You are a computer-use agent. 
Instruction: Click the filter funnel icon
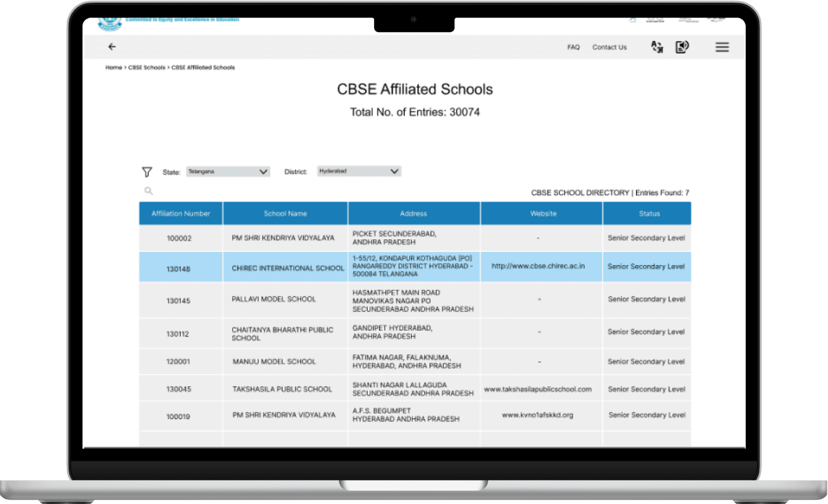tap(147, 172)
